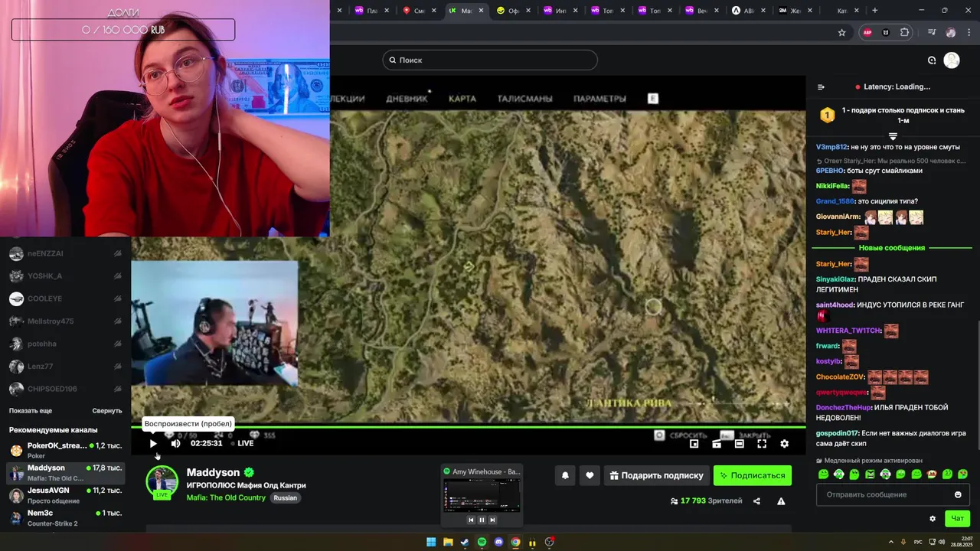Open Windows Start menu
This screenshot has height=551, width=980.
[431, 542]
